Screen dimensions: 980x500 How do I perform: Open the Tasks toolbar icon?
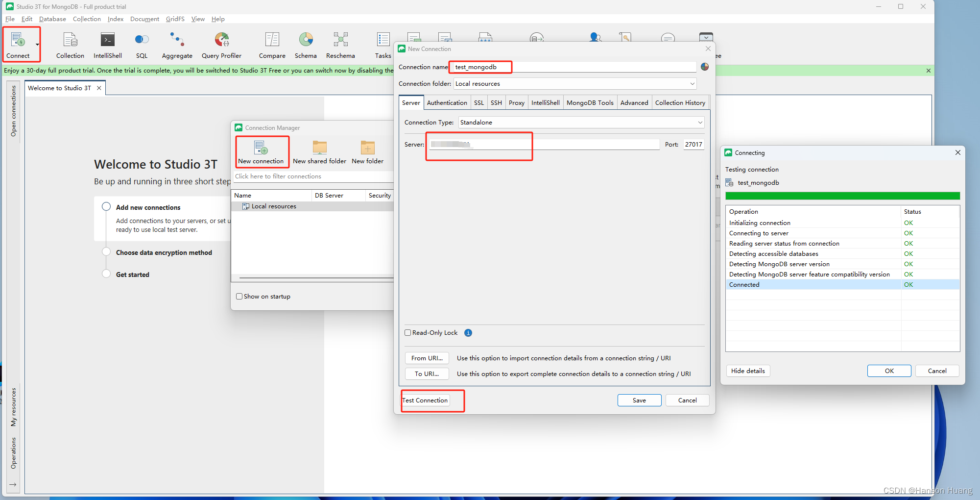click(383, 39)
